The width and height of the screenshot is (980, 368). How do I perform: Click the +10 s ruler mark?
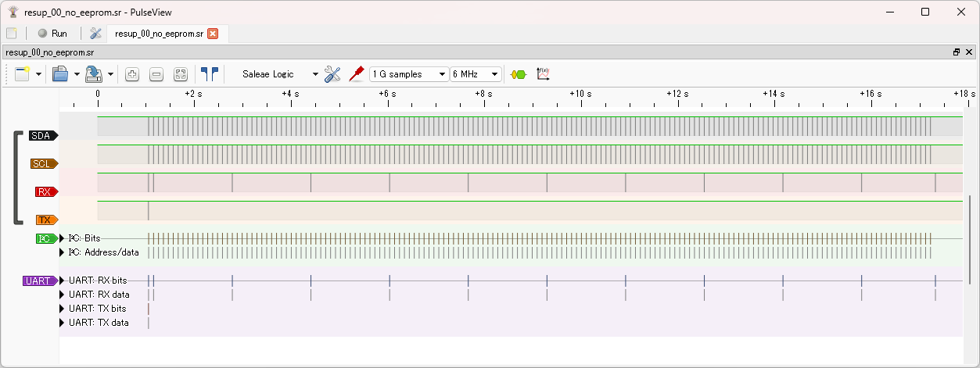(x=580, y=93)
